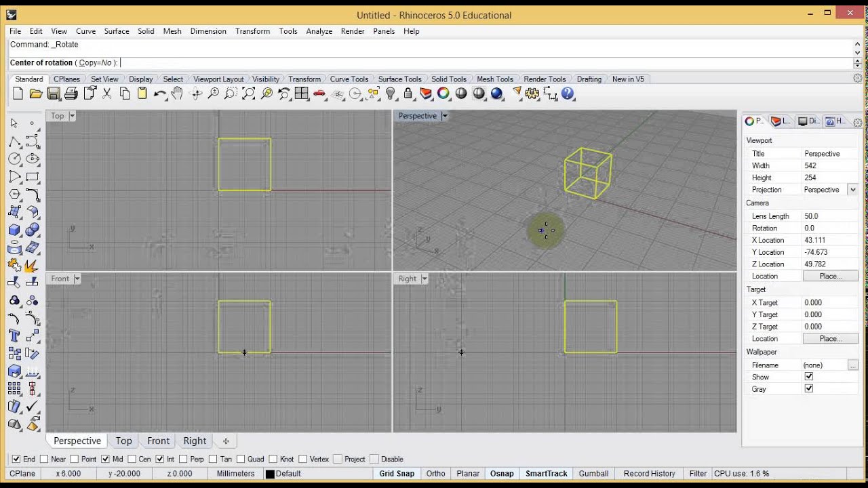The image size is (868, 488).
Task: Open the Analyze menu
Action: (319, 31)
